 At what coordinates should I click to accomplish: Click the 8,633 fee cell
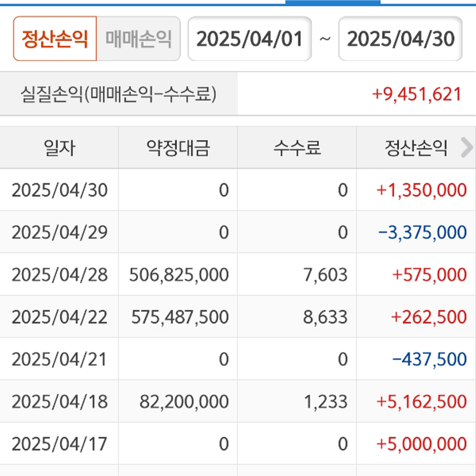point(325,317)
